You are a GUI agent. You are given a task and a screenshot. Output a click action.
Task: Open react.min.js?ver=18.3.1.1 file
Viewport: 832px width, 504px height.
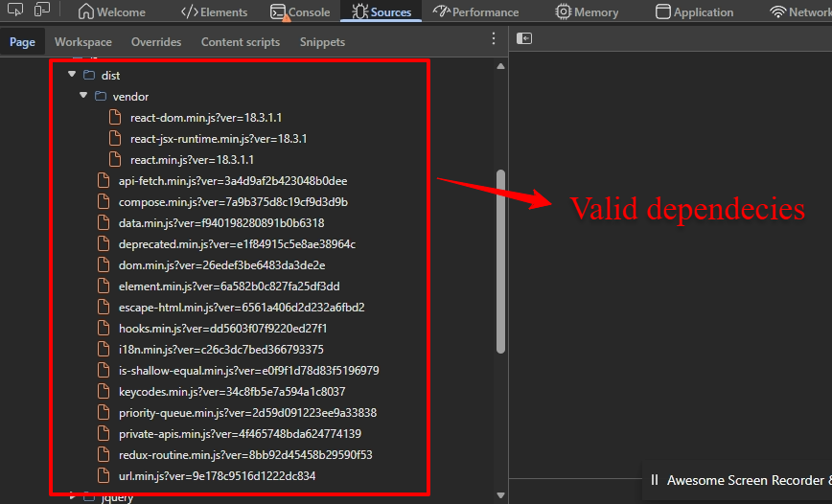tap(192, 160)
